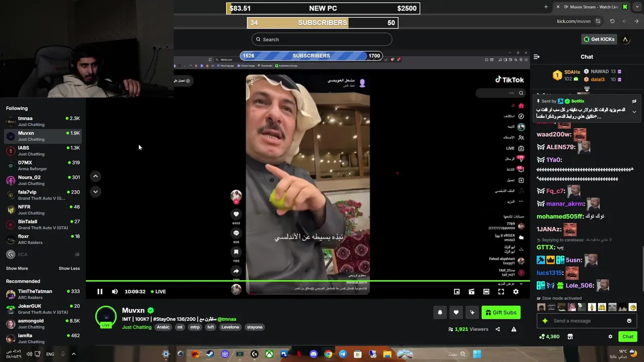The image size is (644, 362).
Task: Open the Just Chatting category link
Action: pyautogui.click(x=136, y=327)
